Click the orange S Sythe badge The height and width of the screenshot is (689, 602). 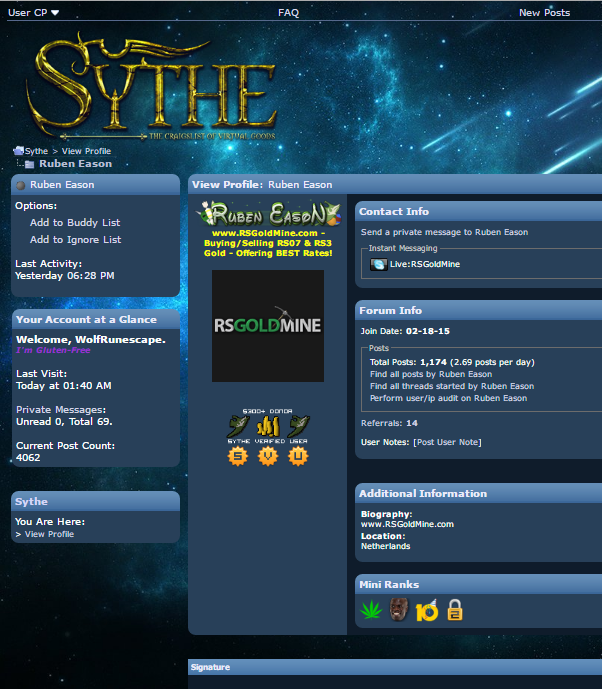pyautogui.click(x=238, y=456)
